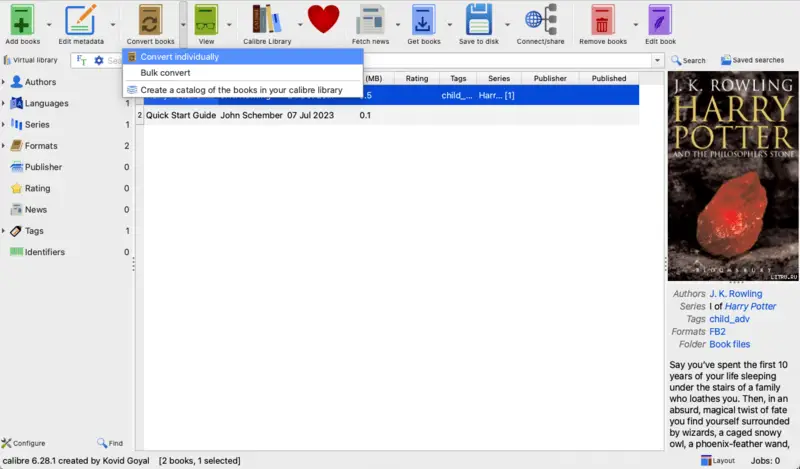
Task: Click the Convert books icon
Action: 150,20
